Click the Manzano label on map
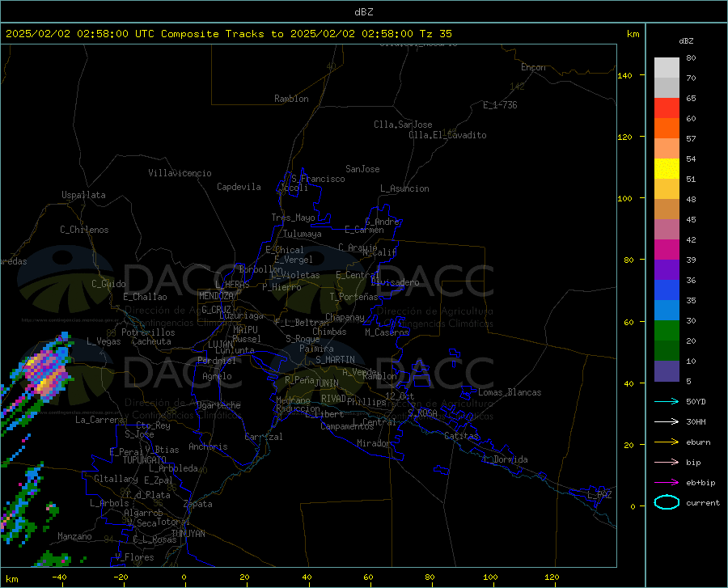Screen dimensions: 728x588 click(74, 536)
